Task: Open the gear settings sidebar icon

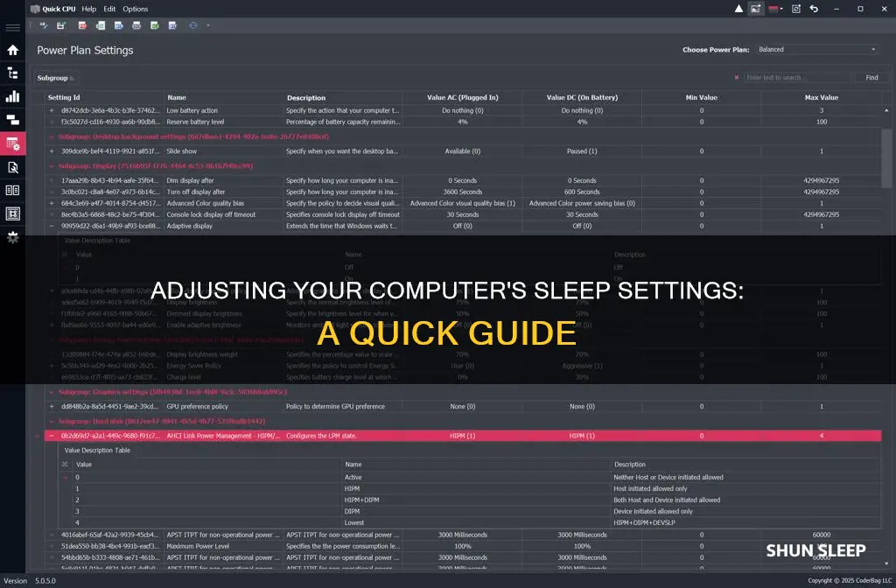Action: point(12,237)
